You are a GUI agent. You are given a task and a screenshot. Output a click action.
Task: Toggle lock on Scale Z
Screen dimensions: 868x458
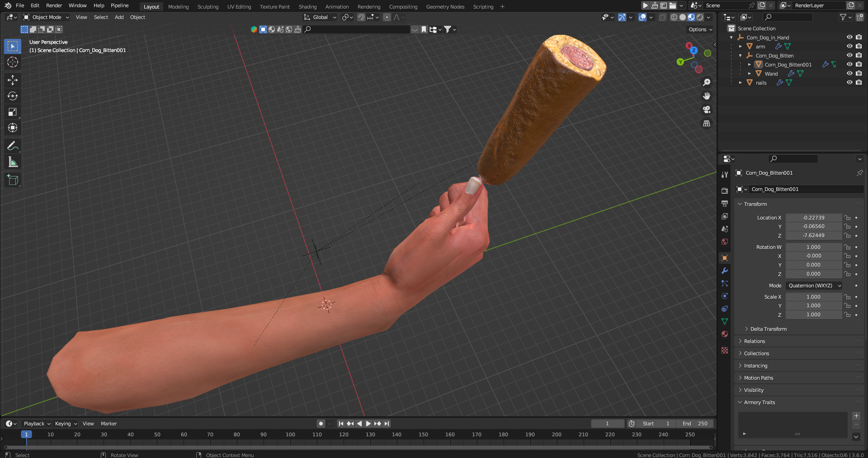point(847,315)
